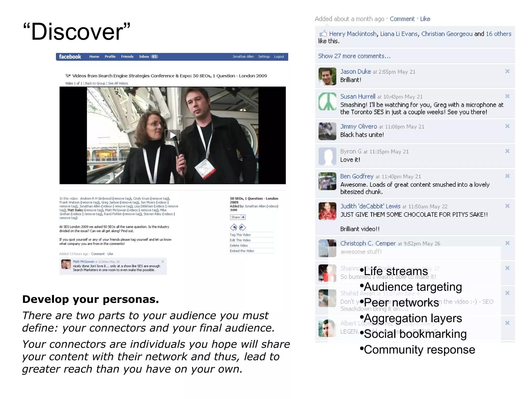Select Embed this Video
Screen dimensions: 532x399
click(x=242, y=251)
